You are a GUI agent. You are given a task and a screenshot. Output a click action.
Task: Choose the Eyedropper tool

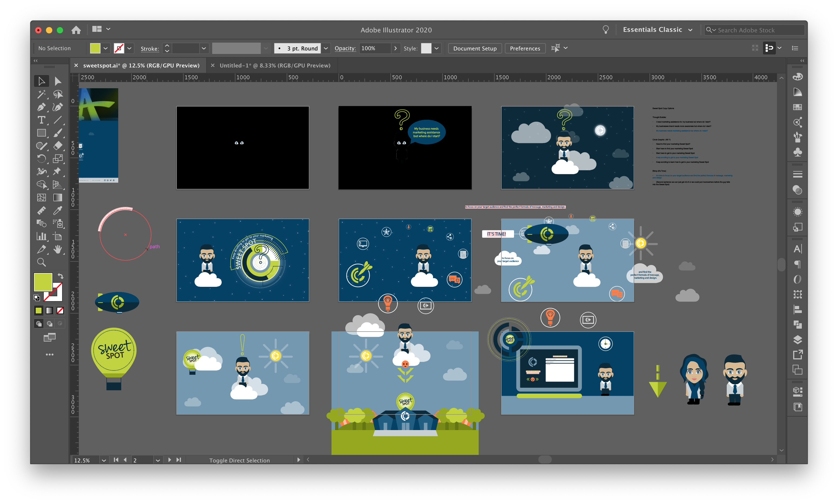(x=58, y=210)
